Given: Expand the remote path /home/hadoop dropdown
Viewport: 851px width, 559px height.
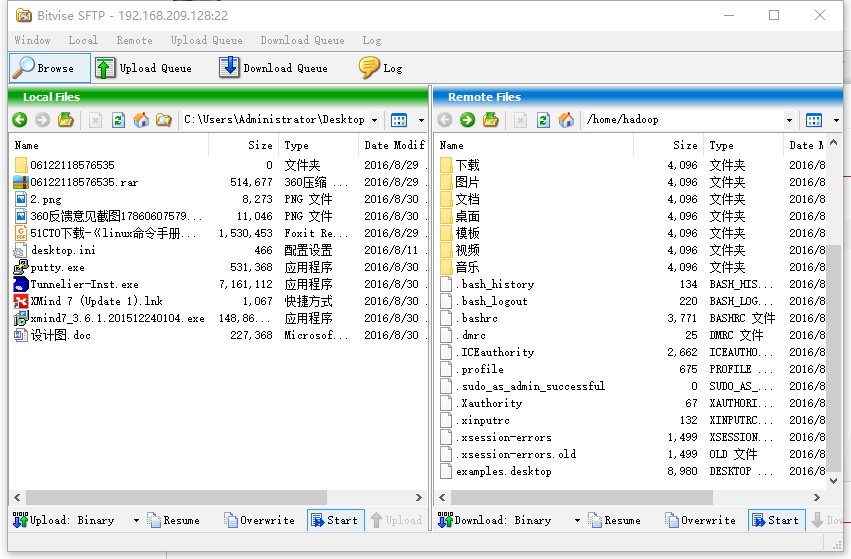Looking at the screenshot, I should [x=790, y=120].
